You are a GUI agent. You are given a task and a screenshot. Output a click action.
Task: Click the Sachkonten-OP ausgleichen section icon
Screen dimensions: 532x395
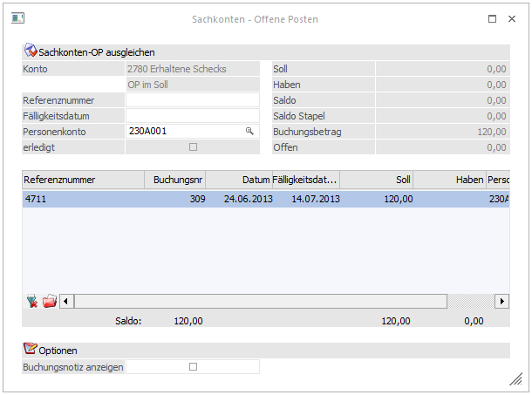(x=31, y=52)
